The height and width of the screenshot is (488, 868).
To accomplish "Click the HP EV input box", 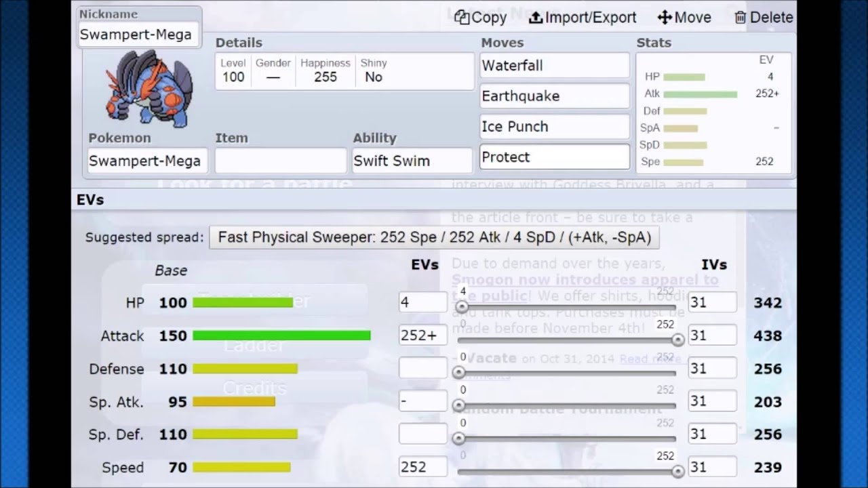I will click(x=423, y=302).
